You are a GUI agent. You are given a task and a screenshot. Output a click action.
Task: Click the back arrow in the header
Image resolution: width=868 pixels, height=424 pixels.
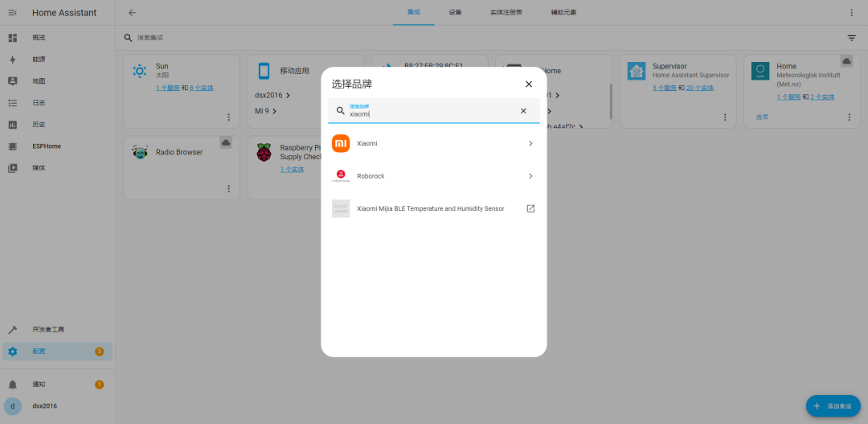coord(132,12)
